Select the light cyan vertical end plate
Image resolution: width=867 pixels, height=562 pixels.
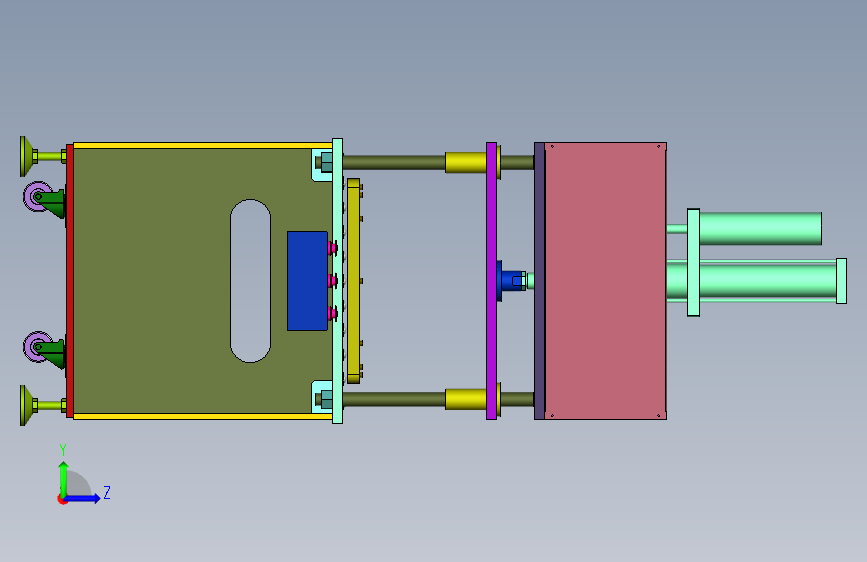[x=337, y=281]
